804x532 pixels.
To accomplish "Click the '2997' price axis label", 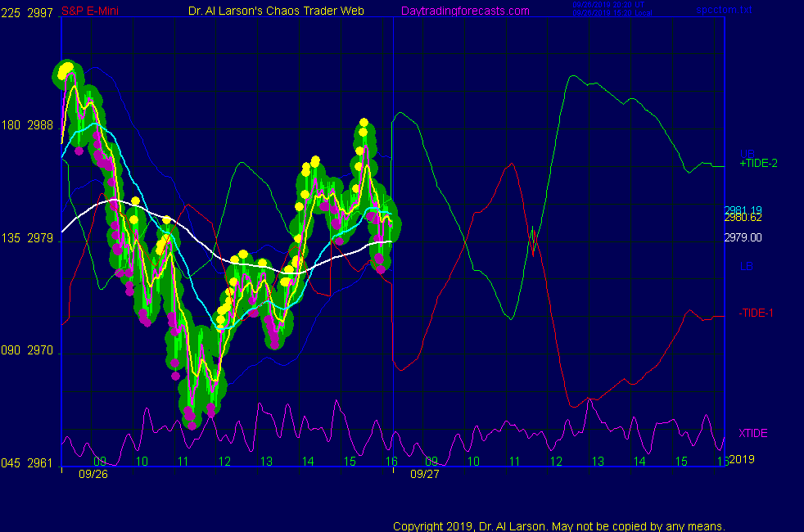I will 40,13.
